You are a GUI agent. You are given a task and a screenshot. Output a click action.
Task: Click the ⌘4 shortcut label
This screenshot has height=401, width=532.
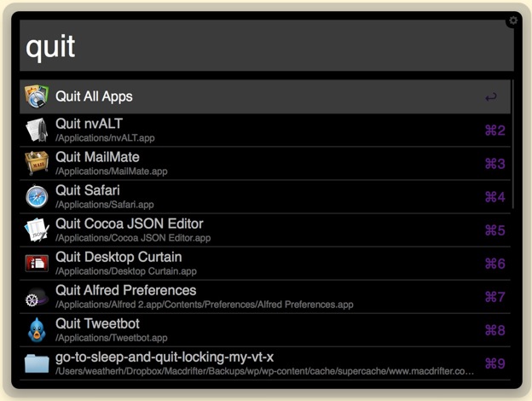tap(495, 197)
